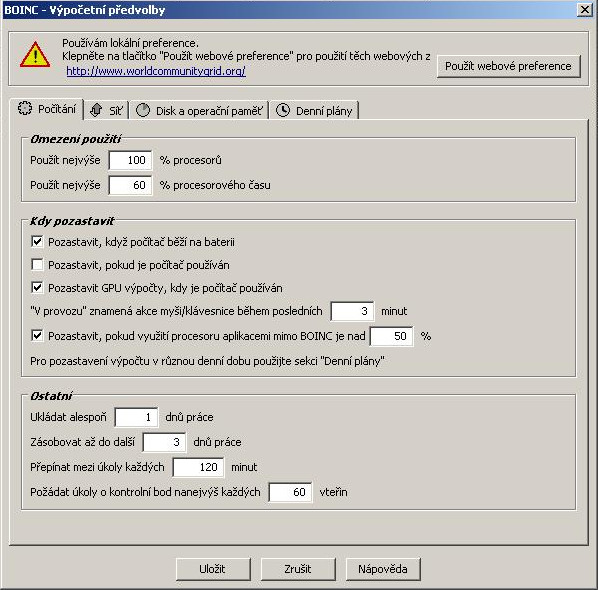Click the Uložit button
Screen dimensions: 598x590
click(x=213, y=569)
